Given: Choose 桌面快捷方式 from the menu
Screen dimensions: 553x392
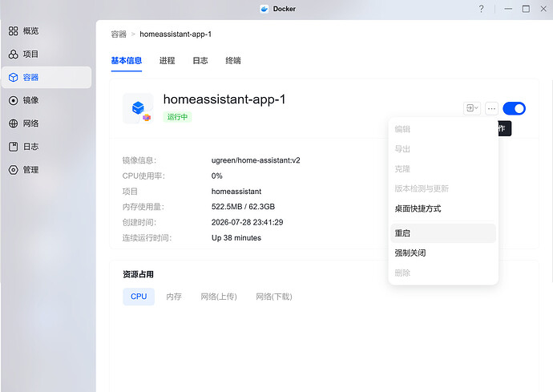Looking at the screenshot, I should tap(443, 208).
